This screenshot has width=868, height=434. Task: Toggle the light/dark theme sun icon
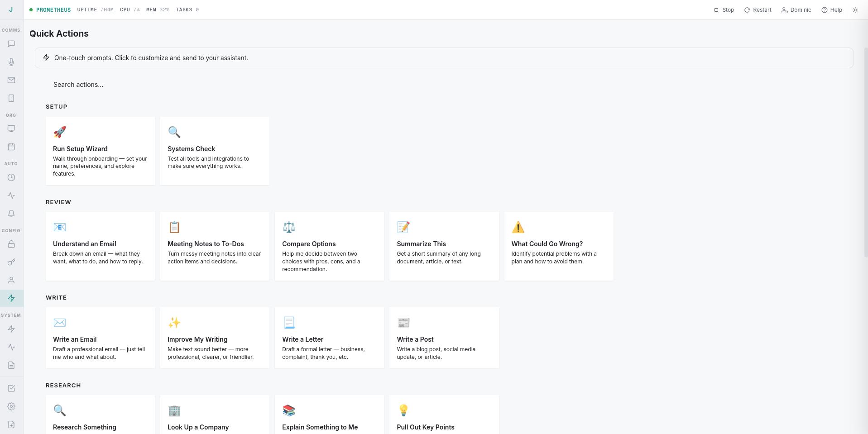tap(855, 10)
